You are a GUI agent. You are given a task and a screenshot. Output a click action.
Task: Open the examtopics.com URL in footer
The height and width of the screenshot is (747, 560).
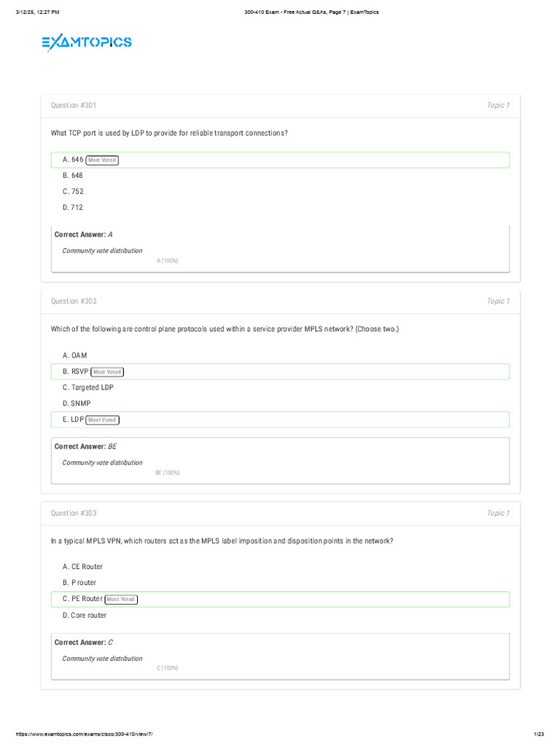click(x=84, y=733)
